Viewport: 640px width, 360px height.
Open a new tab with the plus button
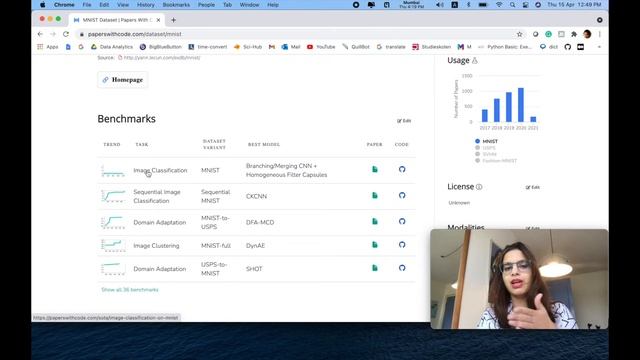coord(173,20)
